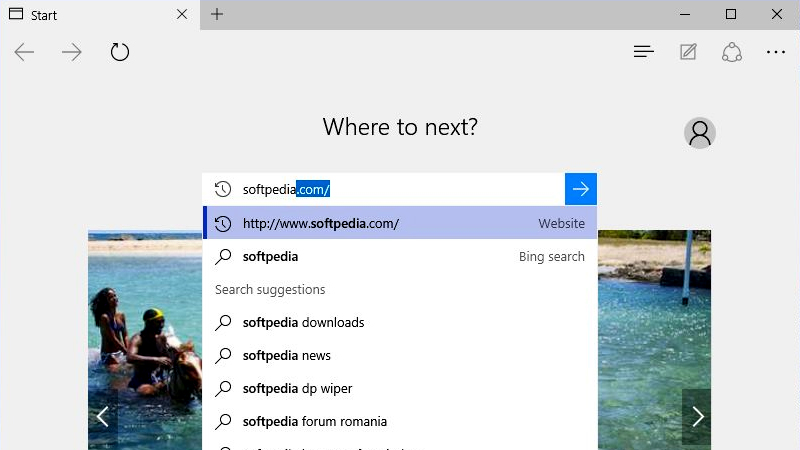Open the Hub panel
Image resolution: width=800 pixels, height=450 pixels.
[x=644, y=52]
